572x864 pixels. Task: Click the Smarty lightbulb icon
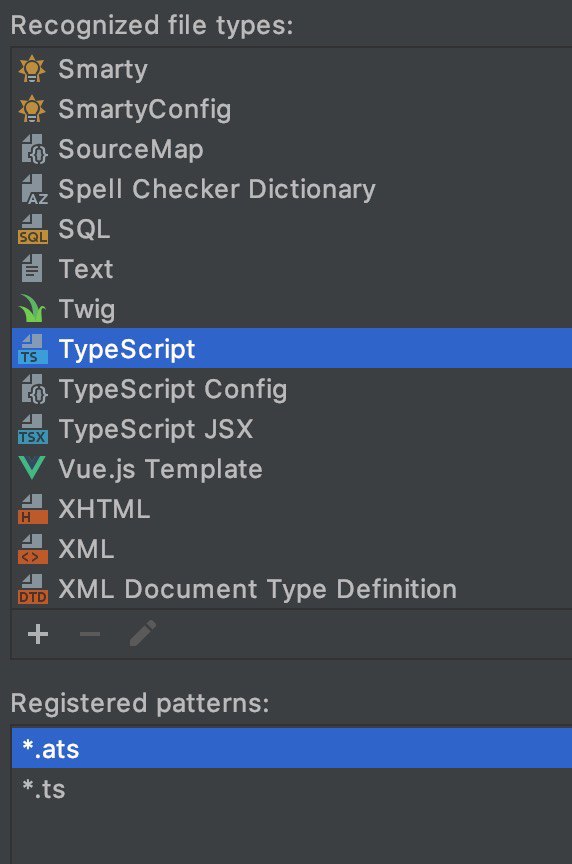(32, 69)
